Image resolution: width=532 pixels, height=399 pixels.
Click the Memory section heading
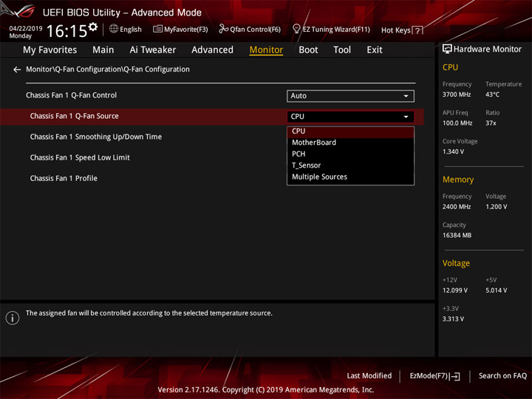(457, 180)
